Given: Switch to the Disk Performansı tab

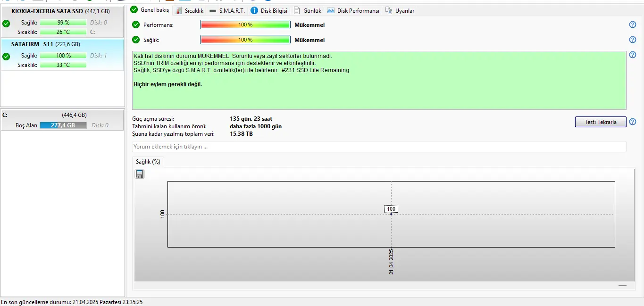Looking at the screenshot, I should (x=353, y=10).
